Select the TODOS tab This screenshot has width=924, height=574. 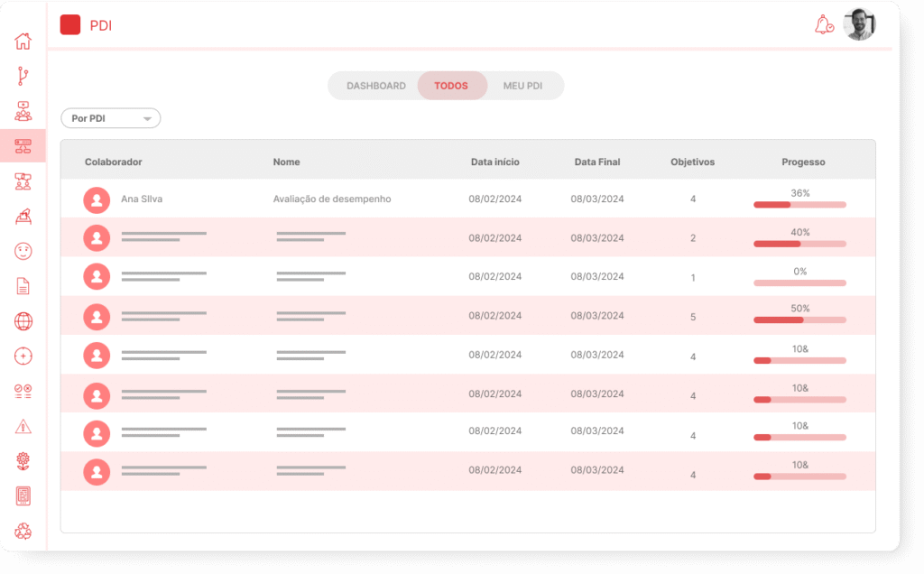451,86
